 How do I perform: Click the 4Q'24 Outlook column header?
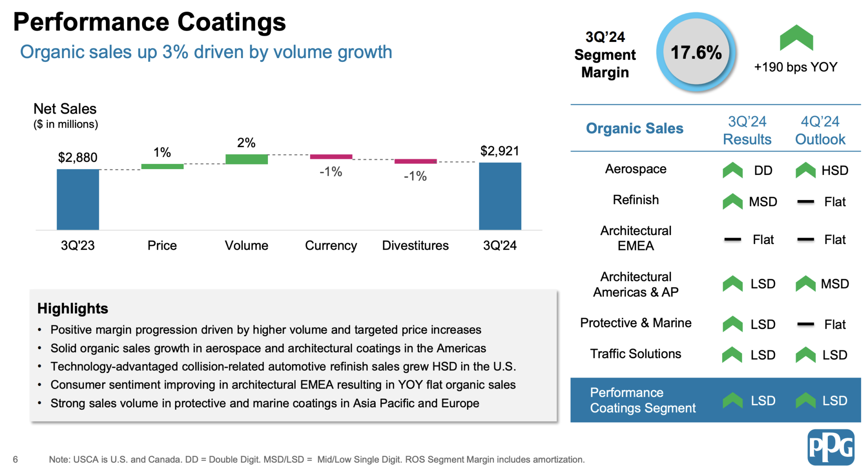(x=820, y=130)
